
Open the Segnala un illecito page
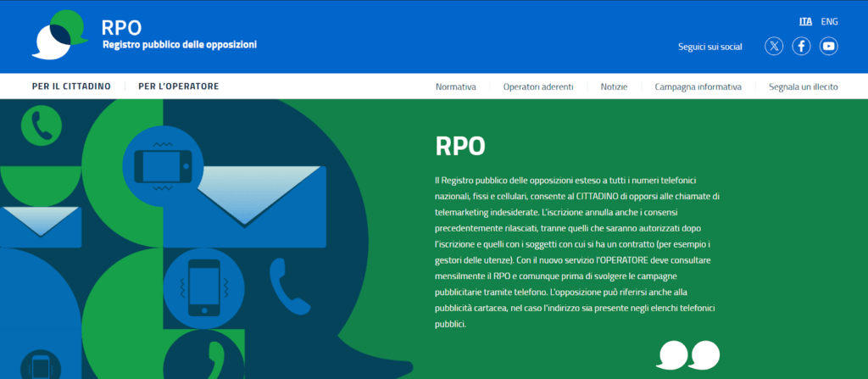804,87
